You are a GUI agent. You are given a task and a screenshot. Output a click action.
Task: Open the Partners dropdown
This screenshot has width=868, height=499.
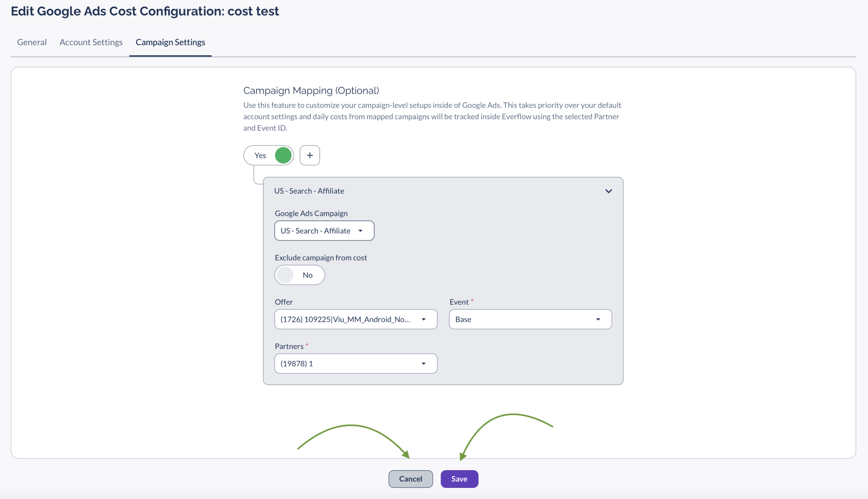[x=356, y=363]
